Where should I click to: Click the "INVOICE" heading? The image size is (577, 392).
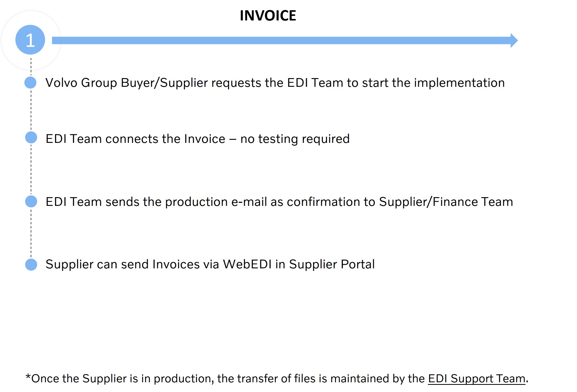268,16
